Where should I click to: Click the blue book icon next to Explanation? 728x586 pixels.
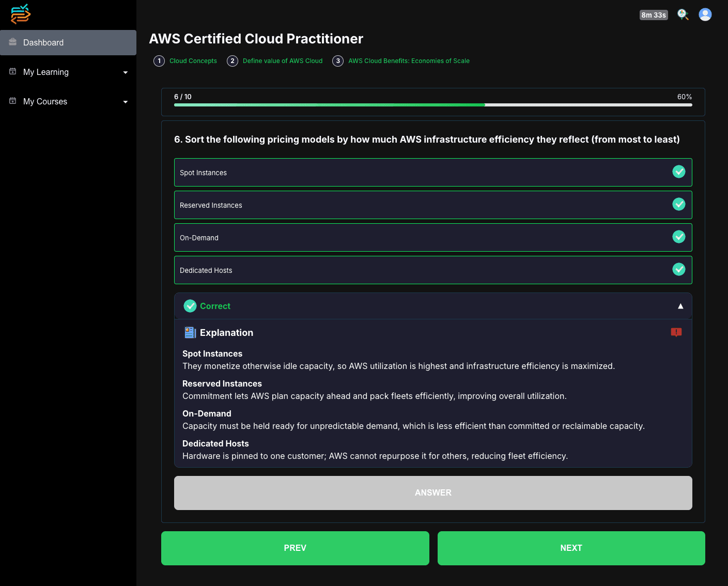tap(190, 332)
